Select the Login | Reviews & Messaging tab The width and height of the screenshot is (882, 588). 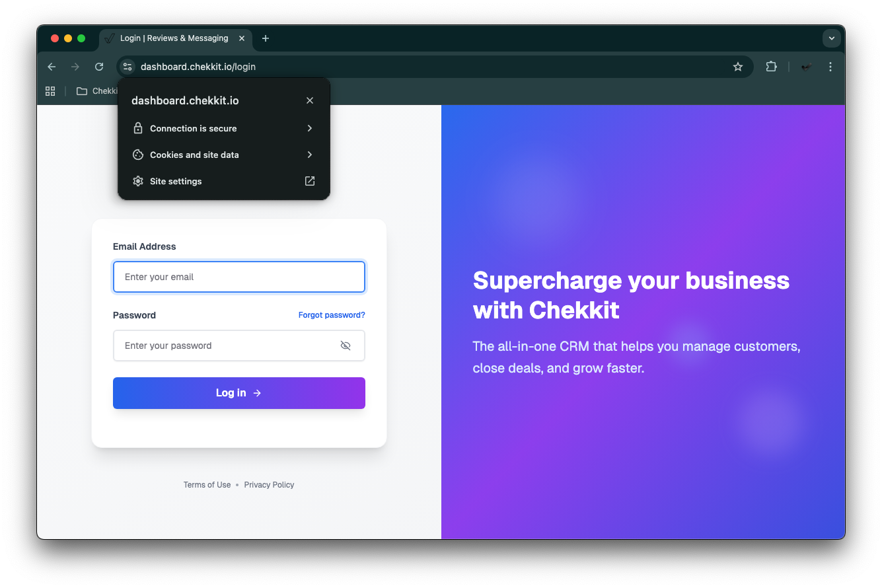coord(175,38)
